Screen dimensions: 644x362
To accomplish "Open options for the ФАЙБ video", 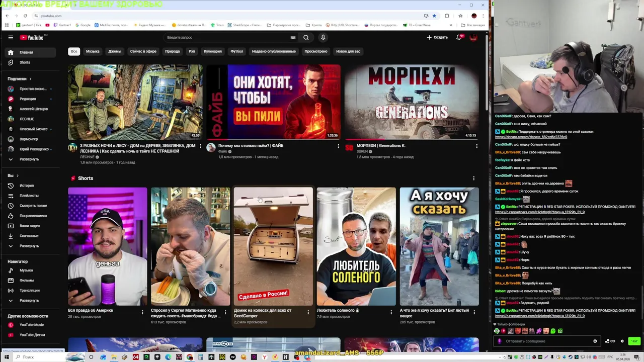I will pyautogui.click(x=338, y=146).
